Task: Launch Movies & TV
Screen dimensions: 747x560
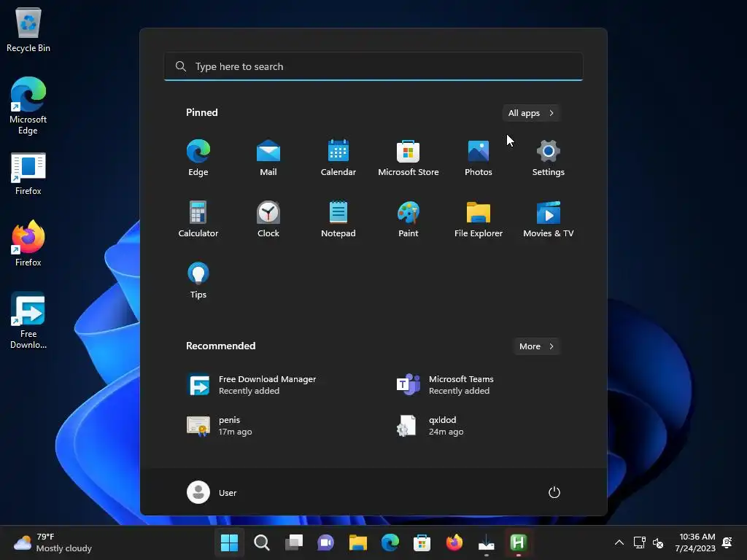Action: pos(549,219)
